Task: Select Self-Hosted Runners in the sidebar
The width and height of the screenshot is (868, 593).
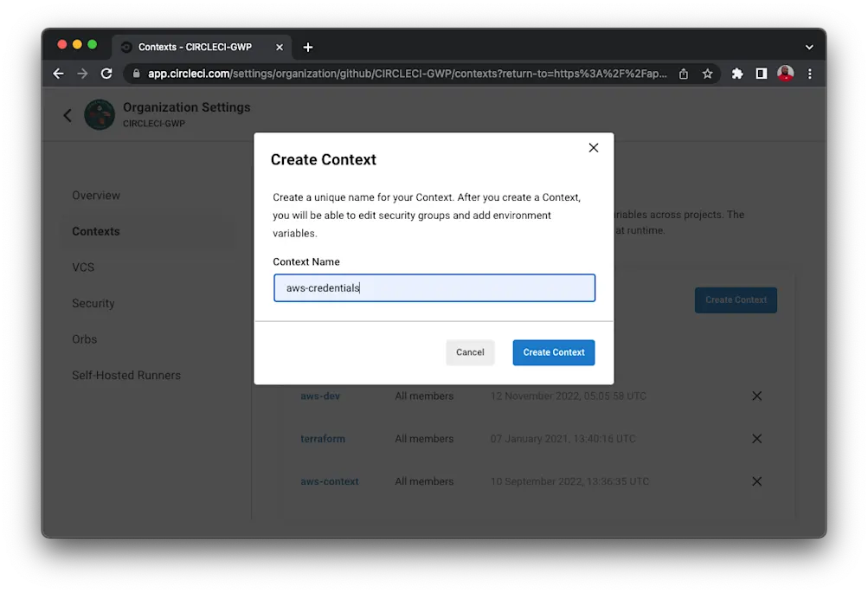Action: point(125,375)
